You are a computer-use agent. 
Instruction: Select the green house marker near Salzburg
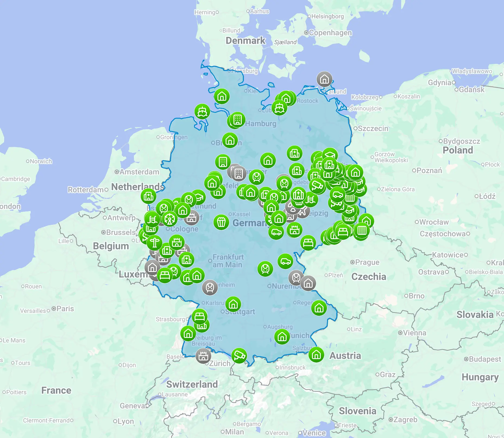coord(316,354)
